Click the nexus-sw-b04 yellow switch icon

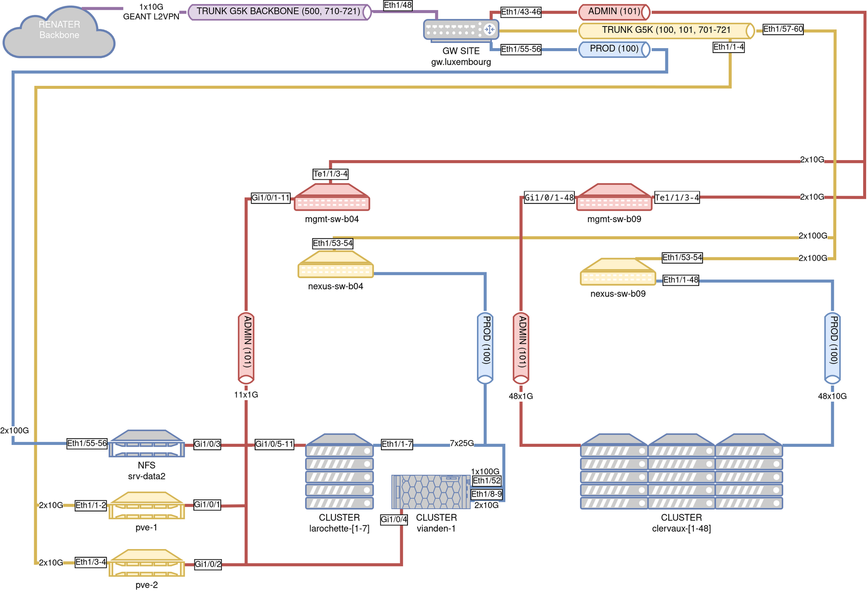pos(336,265)
